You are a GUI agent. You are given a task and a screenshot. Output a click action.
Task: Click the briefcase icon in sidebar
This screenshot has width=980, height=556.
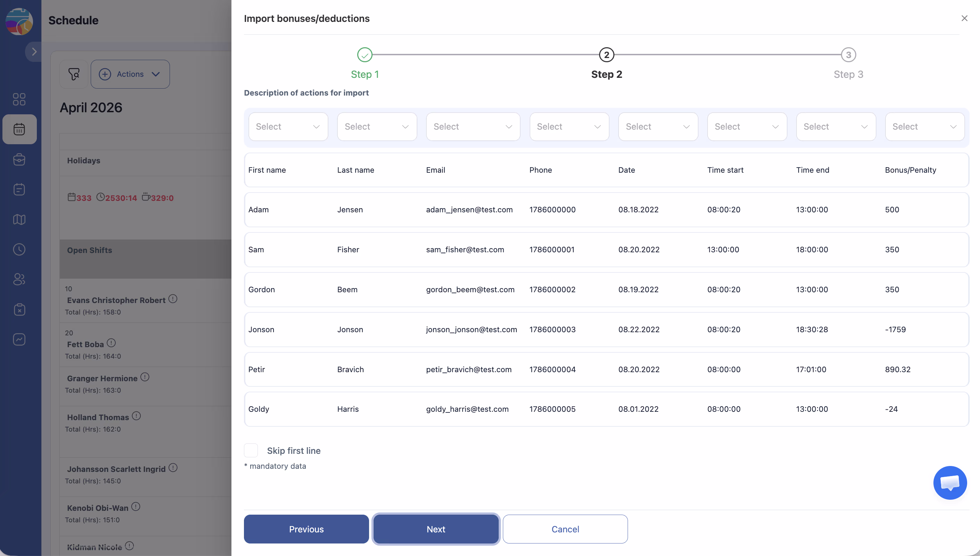pos(19,160)
